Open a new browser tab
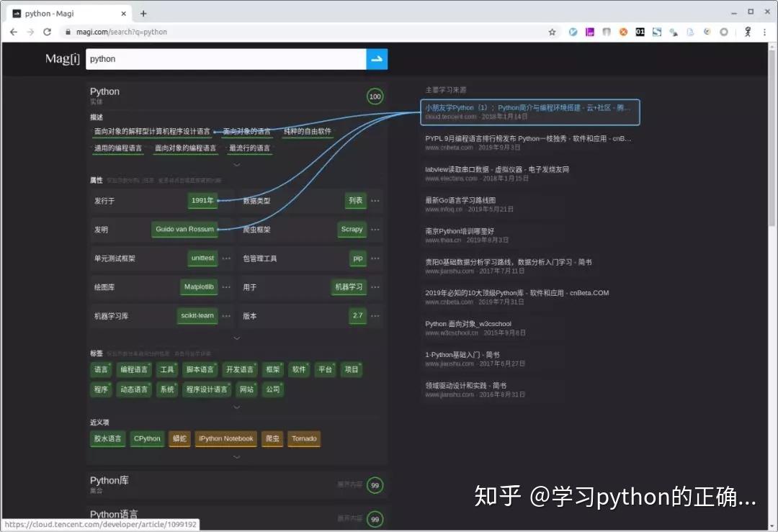Screen dimensions: 778x532 (x=143, y=14)
